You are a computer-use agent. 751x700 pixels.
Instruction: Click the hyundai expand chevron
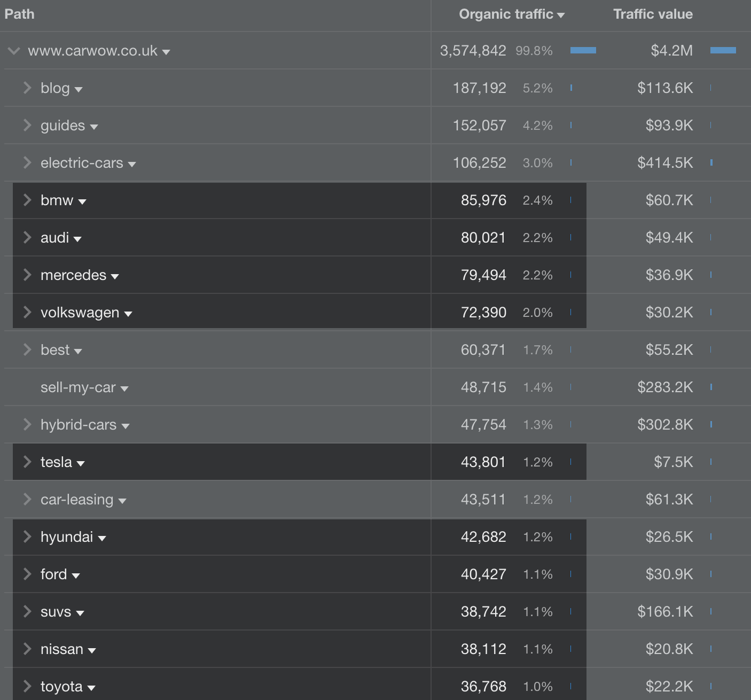pos(27,537)
